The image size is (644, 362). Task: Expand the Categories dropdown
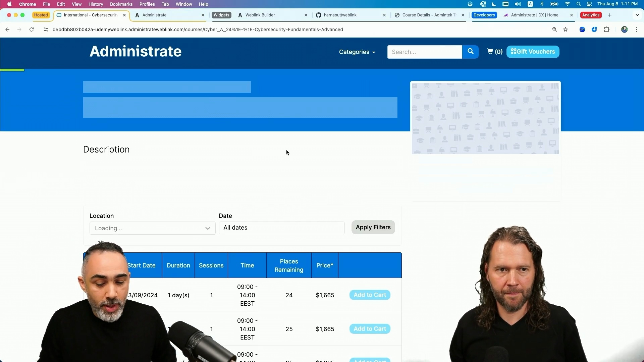tap(357, 52)
